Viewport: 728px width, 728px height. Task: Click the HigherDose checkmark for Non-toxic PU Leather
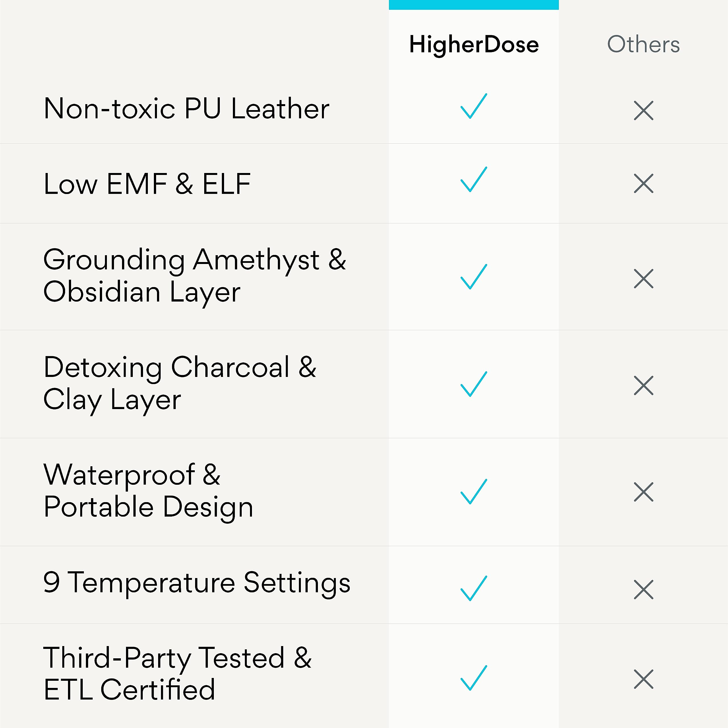click(473, 107)
